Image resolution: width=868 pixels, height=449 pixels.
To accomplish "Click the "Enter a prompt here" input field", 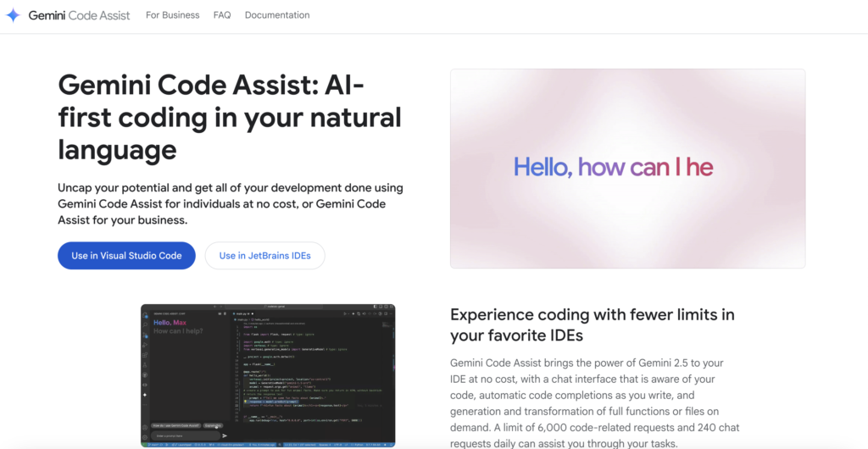I will 183,435.
